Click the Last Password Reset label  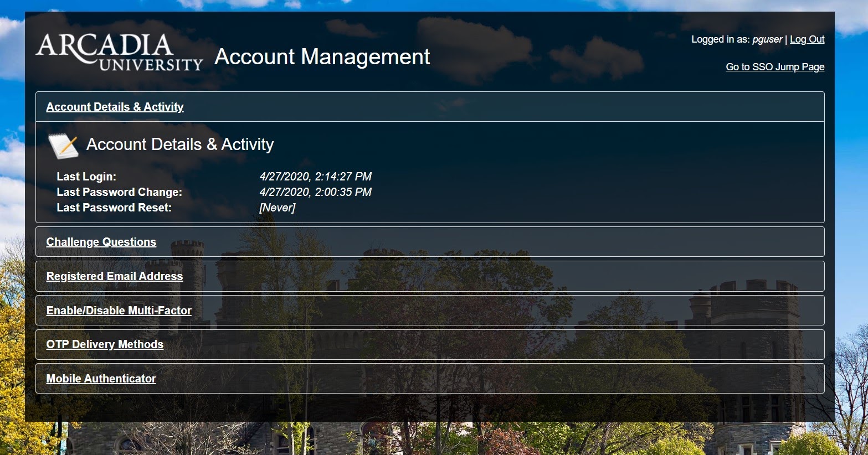[114, 208]
